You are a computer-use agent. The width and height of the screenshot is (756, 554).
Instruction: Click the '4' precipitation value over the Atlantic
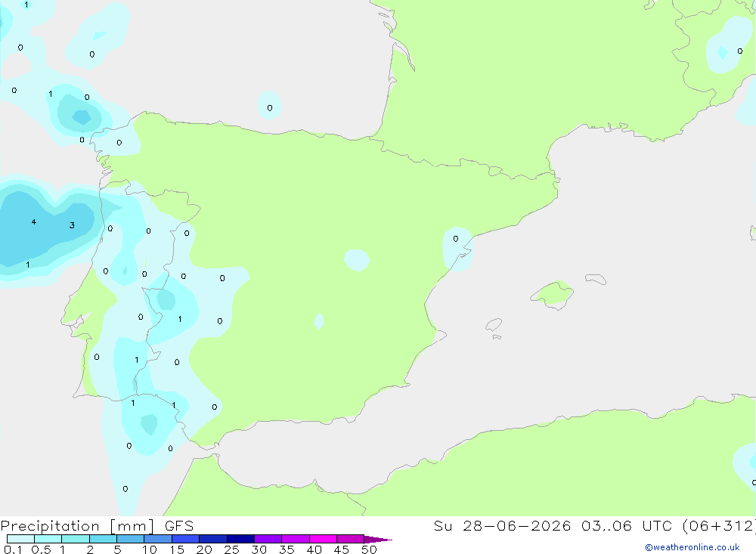click(x=34, y=222)
